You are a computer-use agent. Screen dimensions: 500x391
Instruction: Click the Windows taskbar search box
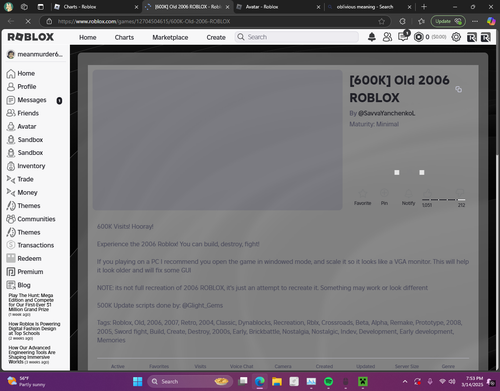190,381
